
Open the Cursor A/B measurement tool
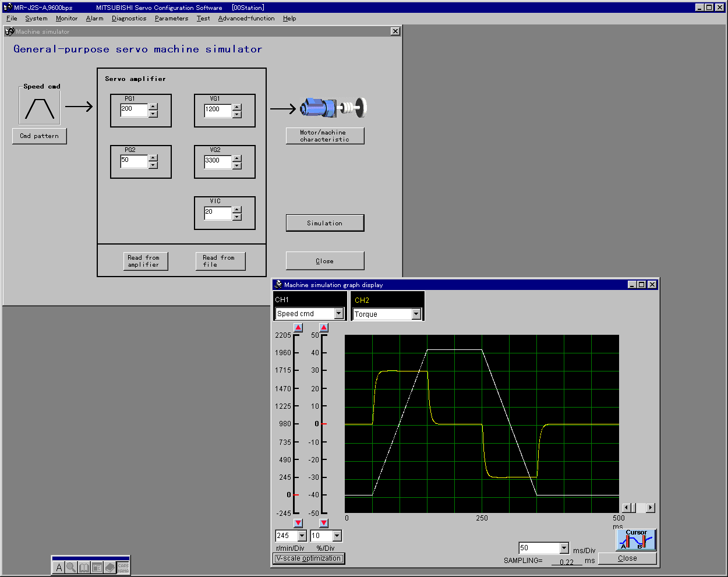click(x=636, y=540)
